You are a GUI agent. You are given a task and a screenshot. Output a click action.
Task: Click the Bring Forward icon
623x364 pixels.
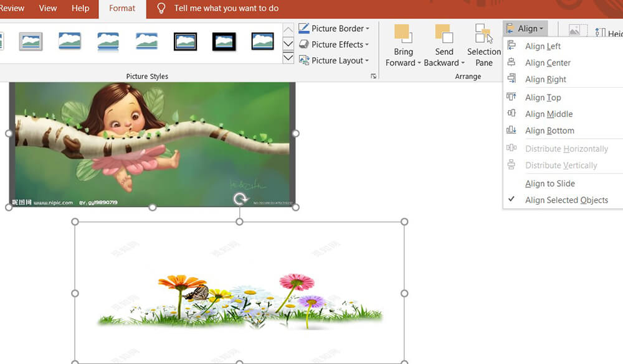[403, 34]
